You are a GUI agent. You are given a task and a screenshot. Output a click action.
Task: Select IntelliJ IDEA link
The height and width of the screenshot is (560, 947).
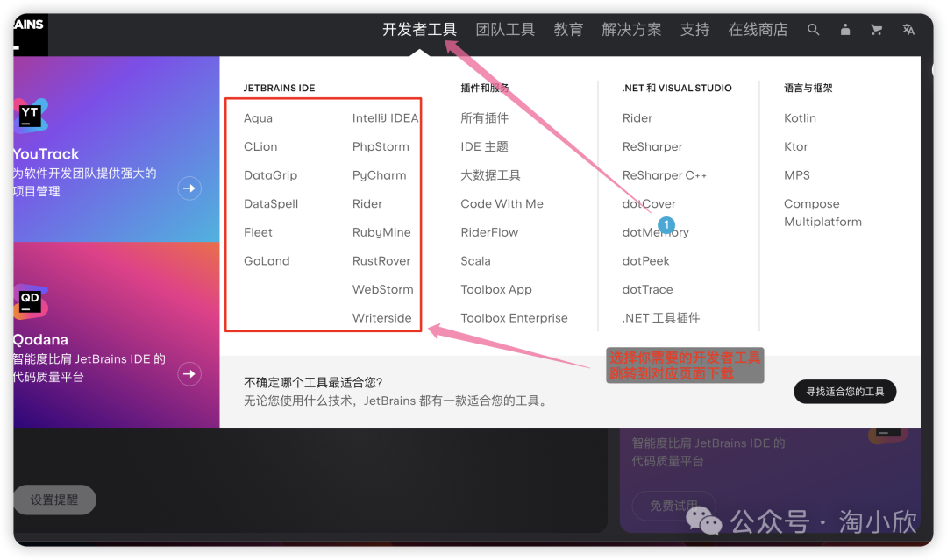coord(385,118)
